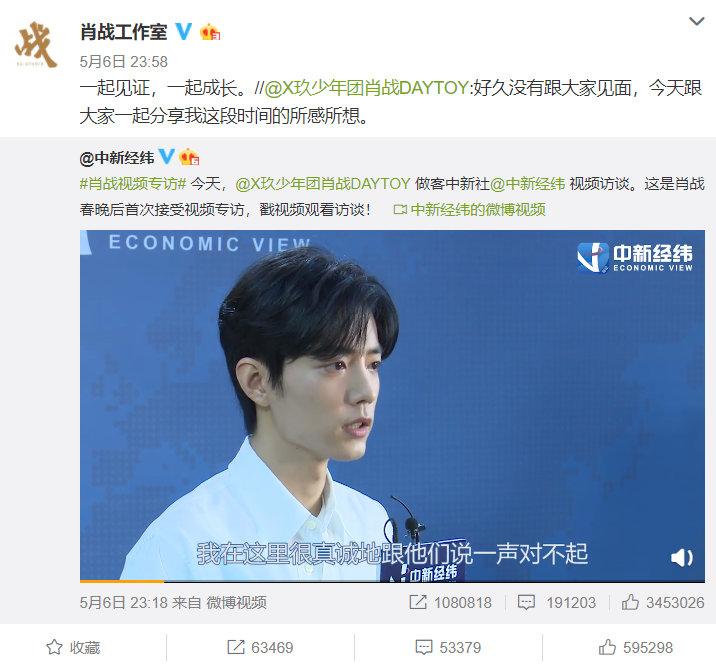This screenshot has height=664, width=716.
Task: Toggle the video sound speaker icon
Action: coord(682,558)
